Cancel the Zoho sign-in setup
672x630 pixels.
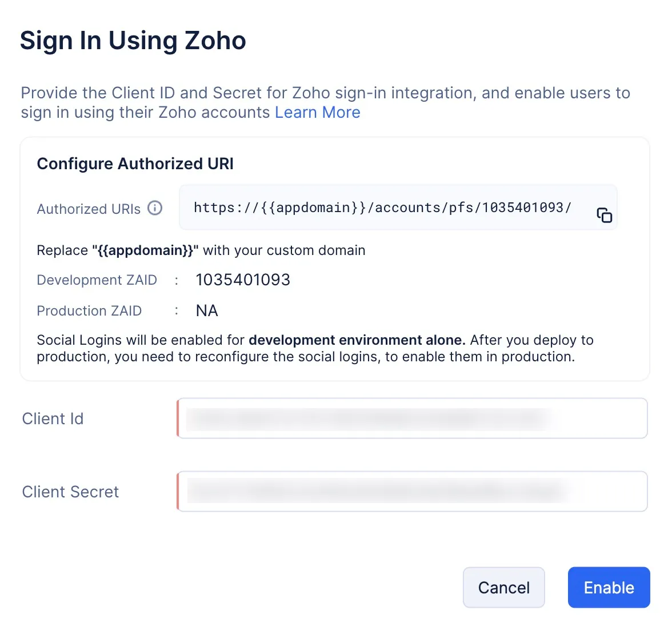pos(503,587)
